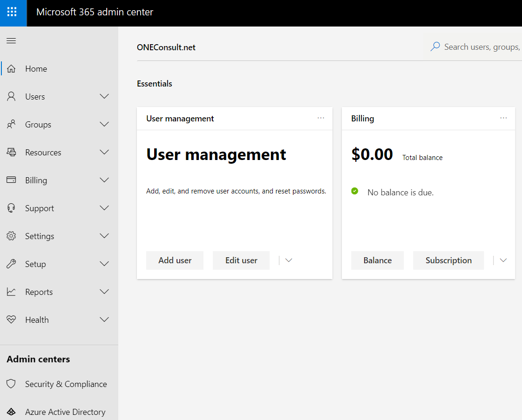The height and width of the screenshot is (420, 522).
Task: Click the large User management heading
Action: pyautogui.click(x=216, y=154)
